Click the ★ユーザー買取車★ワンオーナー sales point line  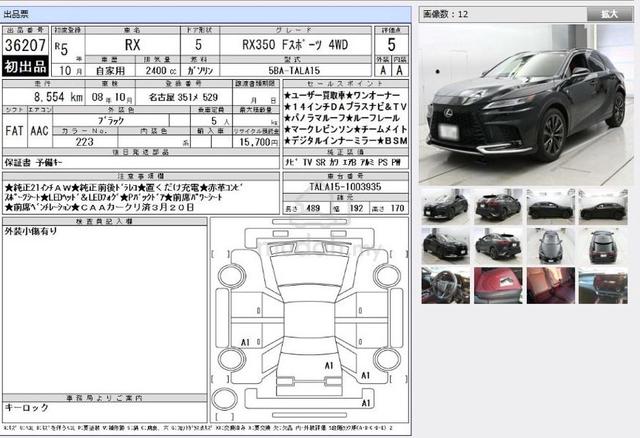pos(342,96)
